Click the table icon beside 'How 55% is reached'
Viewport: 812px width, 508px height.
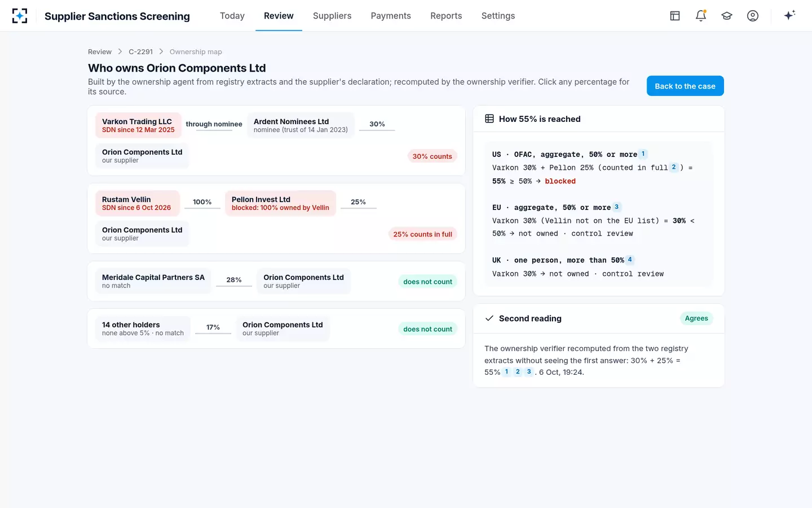489,119
